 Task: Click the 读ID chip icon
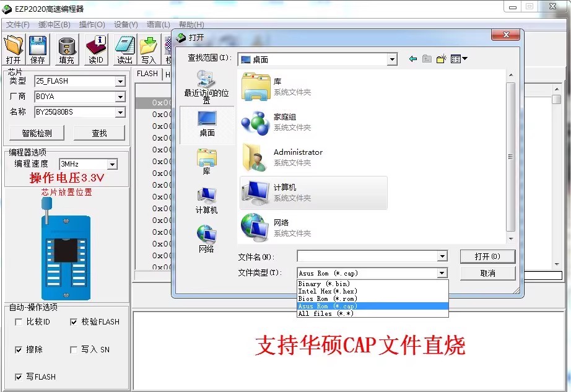96,50
